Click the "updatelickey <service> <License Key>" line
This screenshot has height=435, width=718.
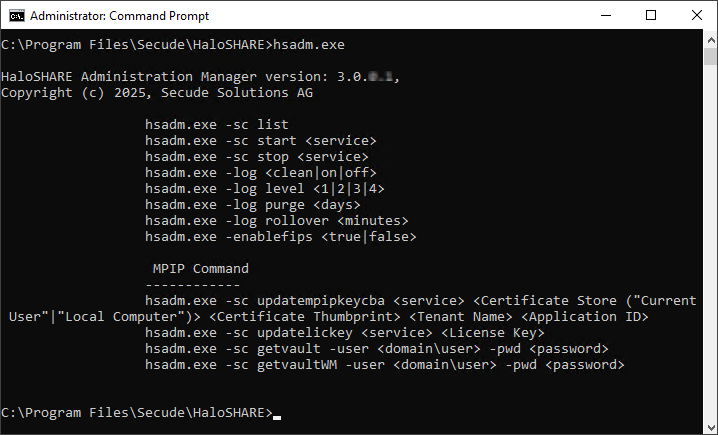point(344,333)
